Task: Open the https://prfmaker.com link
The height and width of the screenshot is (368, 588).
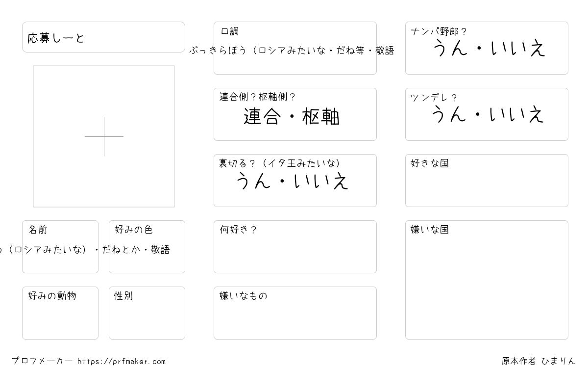Action: (122, 362)
